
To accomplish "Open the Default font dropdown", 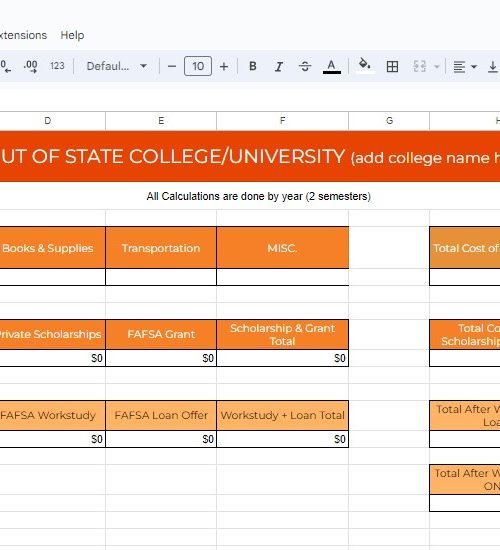I will [116, 66].
